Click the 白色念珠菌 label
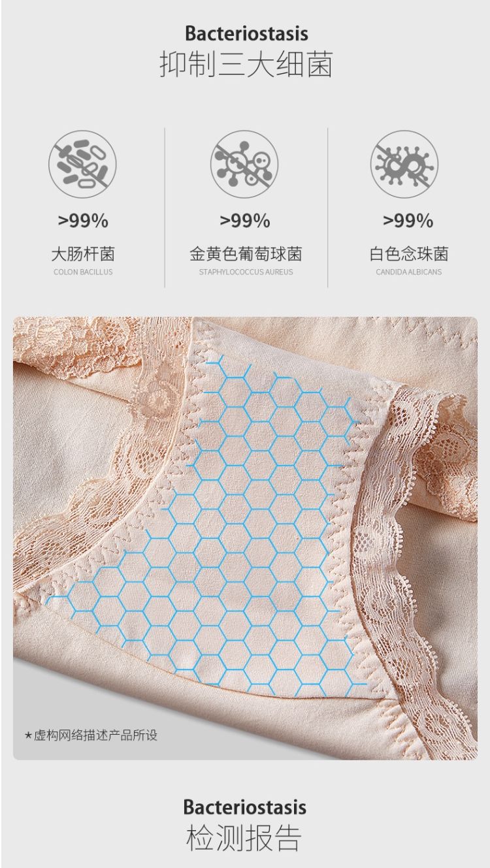 tap(409, 253)
